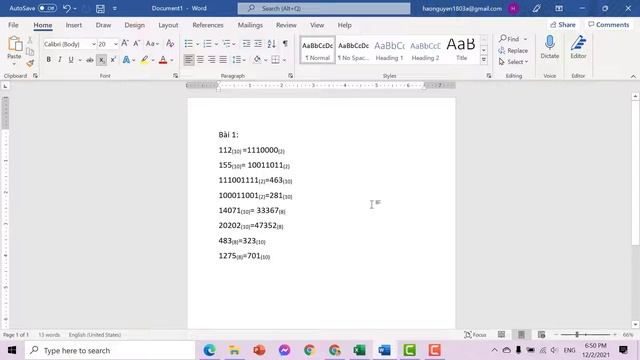This screenshot has height=360, width=640.
Task: Toggle Italic formatting
Action: coord(60,60)
